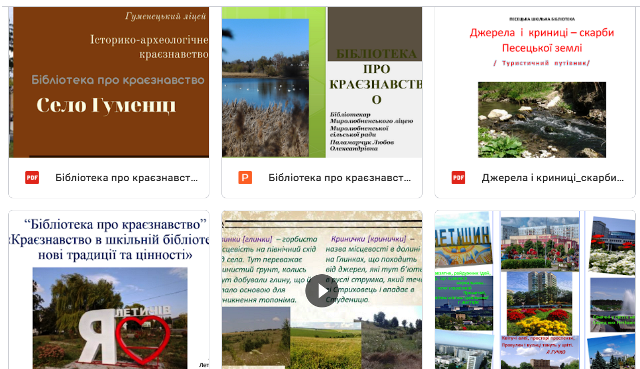
Task: Click first file name Бібліотека про краєзнавст… beside PDF
Action: pos(127,178)
